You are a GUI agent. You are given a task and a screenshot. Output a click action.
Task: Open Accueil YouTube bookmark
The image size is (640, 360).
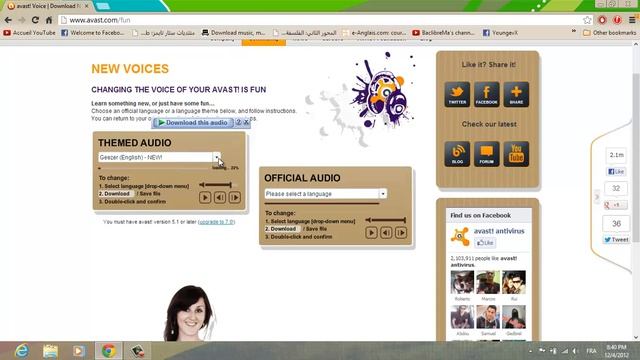click(29, 33)
